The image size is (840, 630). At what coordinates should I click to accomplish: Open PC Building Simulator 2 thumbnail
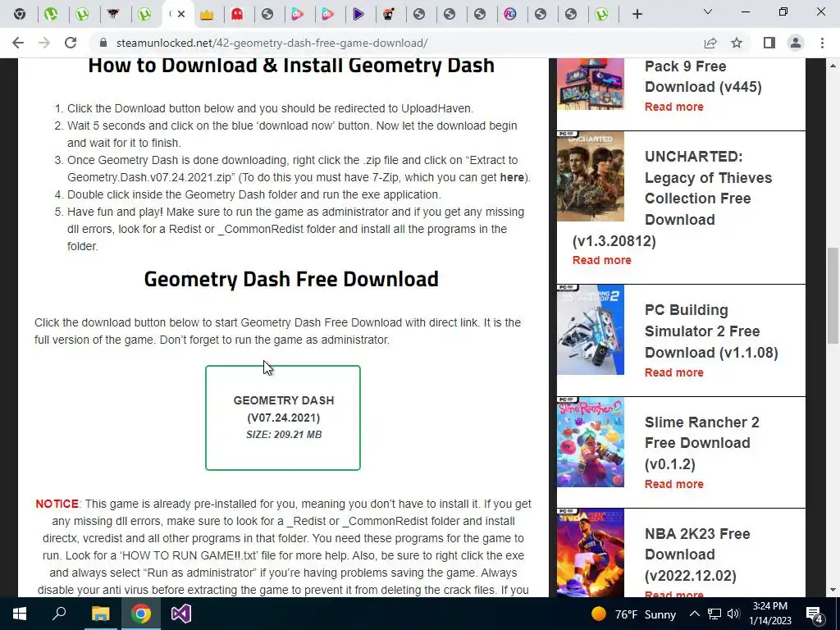[x=591, y=330]
